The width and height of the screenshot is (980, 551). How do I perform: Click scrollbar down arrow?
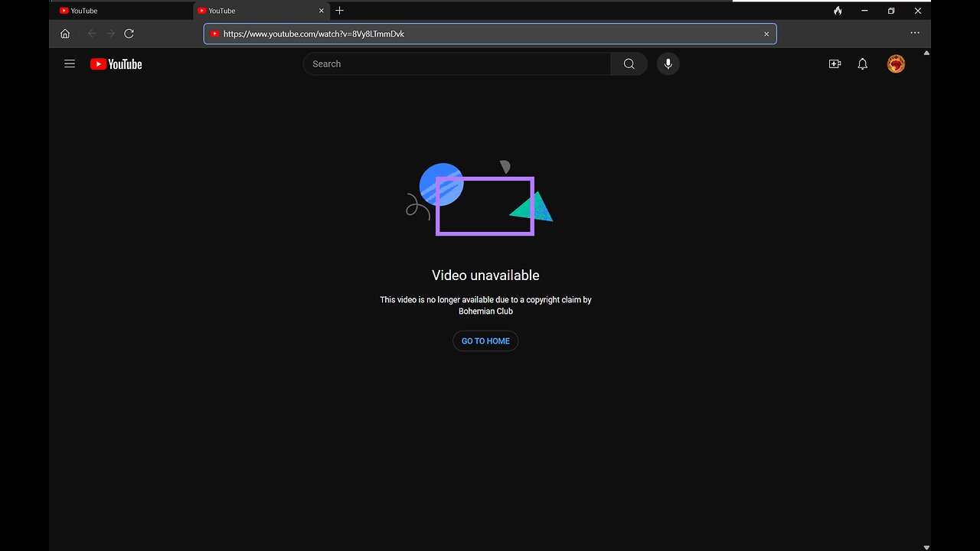[x=926, y=547]
